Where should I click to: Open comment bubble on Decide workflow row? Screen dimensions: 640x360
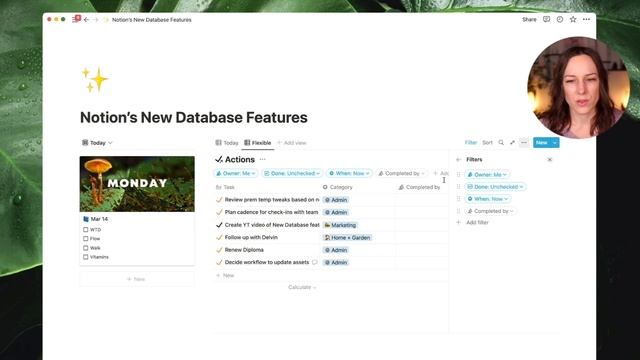[x=314, y=262]
